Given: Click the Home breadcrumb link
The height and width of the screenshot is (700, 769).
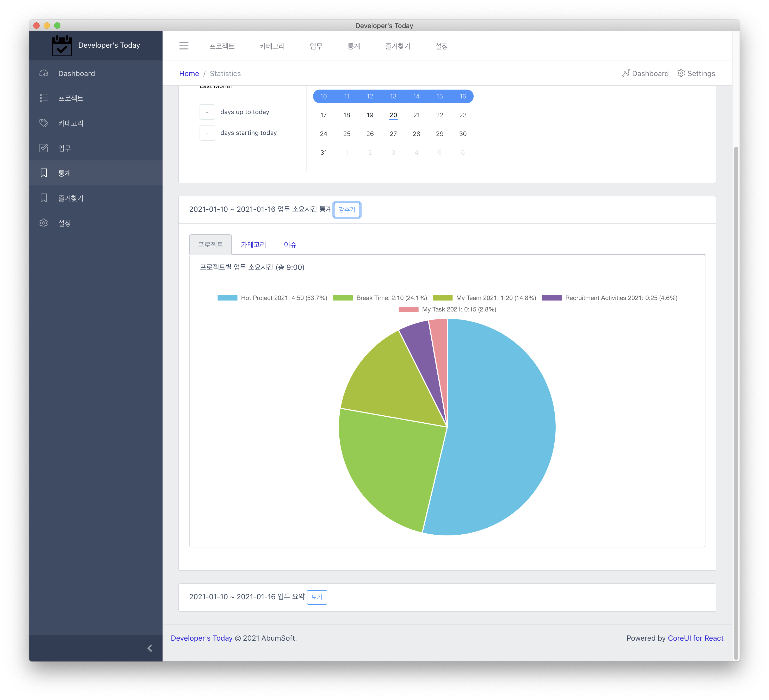Looking at the screenshot, I should [x=189, y=73].
